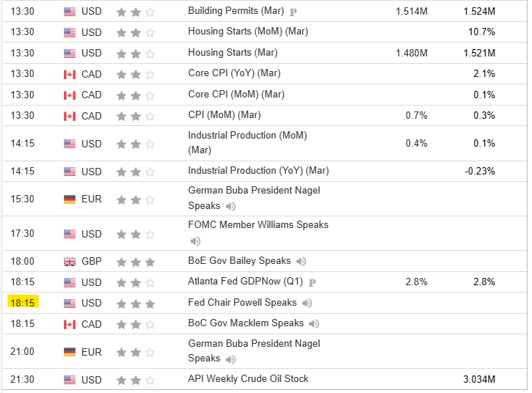The height and width of the screenshot is (393, 532).
Task: Click speaker icon next to BoE Gov Bailey Speaks
Action: tap(302, 262)
